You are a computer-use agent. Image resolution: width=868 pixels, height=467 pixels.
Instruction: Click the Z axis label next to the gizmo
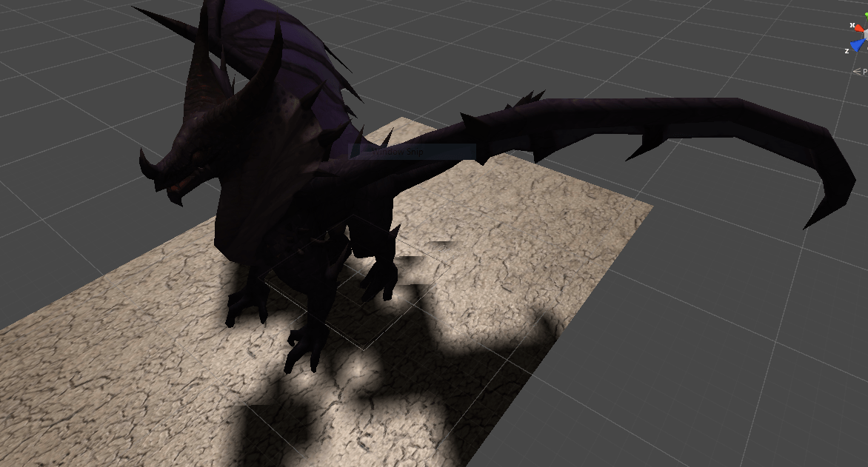(847, 51)
